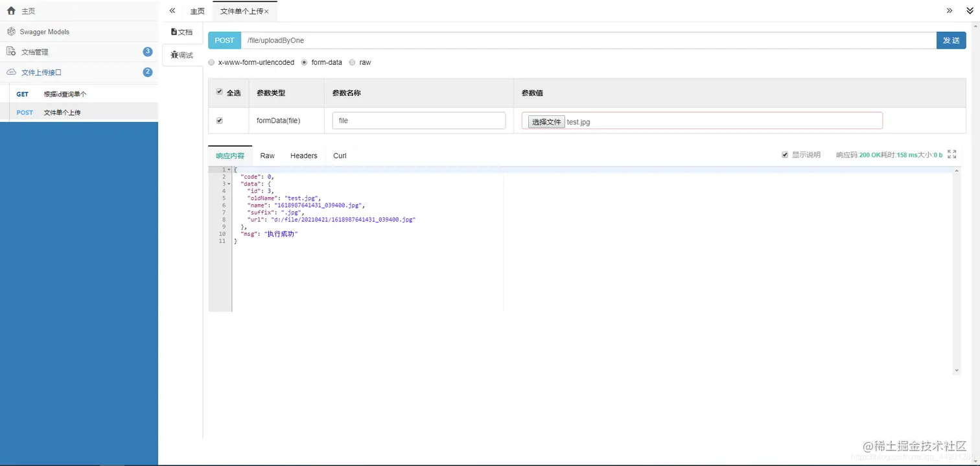Click the "oldName" line in JSON response
This screenshot has width=980, height=466.
pyautogui.click(x=284, y=198)
